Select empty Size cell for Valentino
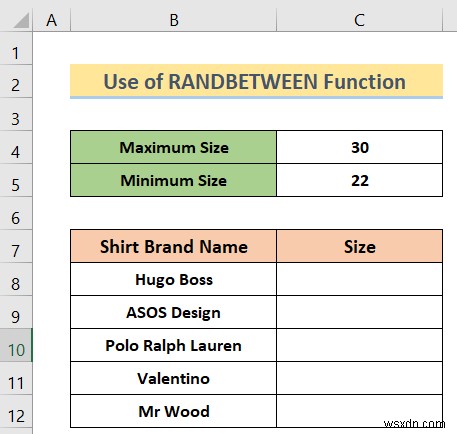The height and width of the screenshot is (434, 457). [x=359, y=378]
